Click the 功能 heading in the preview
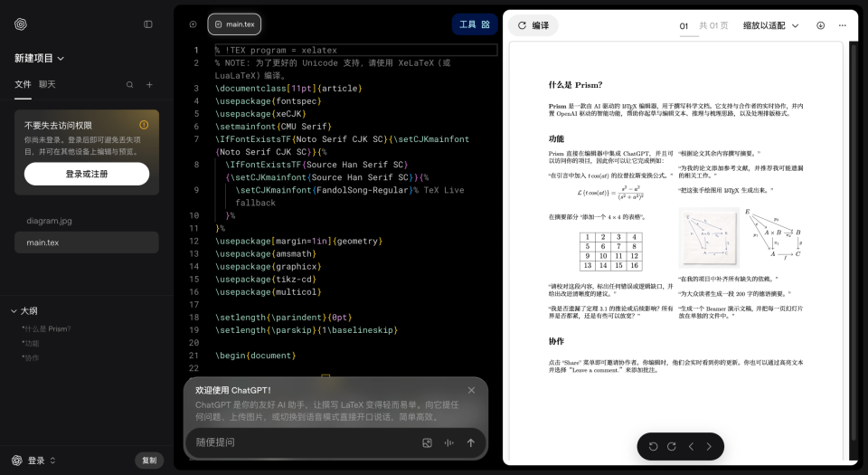 coord(556,138)
